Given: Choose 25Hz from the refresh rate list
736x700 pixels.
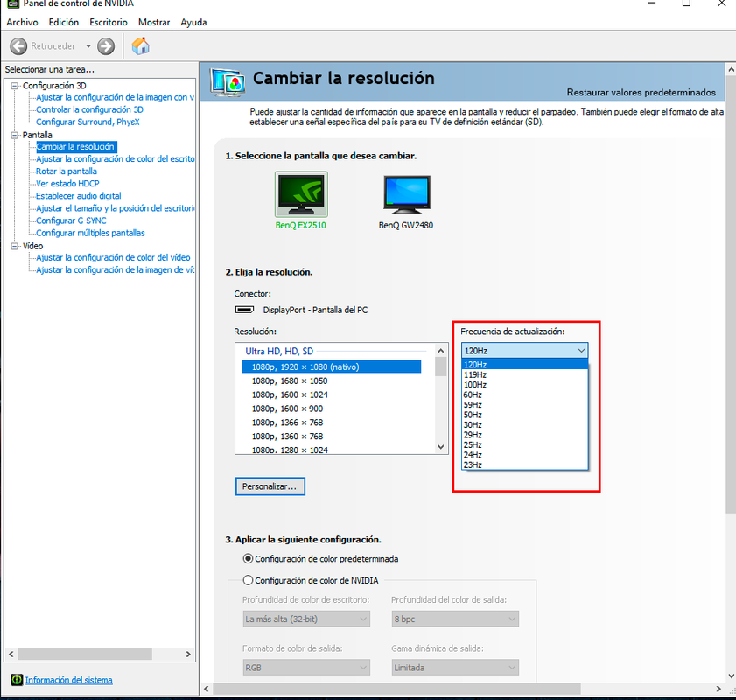Looking at the screenshot, I should pyautogui.click(x=525, y=444).
